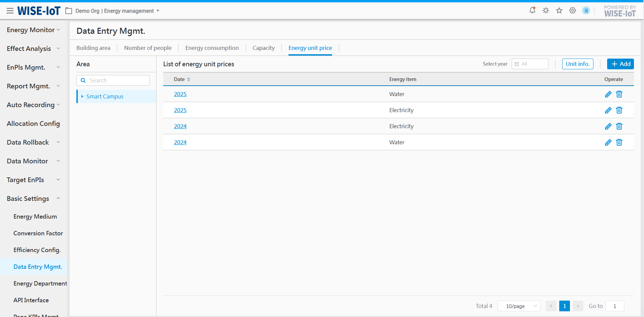Switch to the Energy consumption tab
644x317 pixels.
[212, 48]
